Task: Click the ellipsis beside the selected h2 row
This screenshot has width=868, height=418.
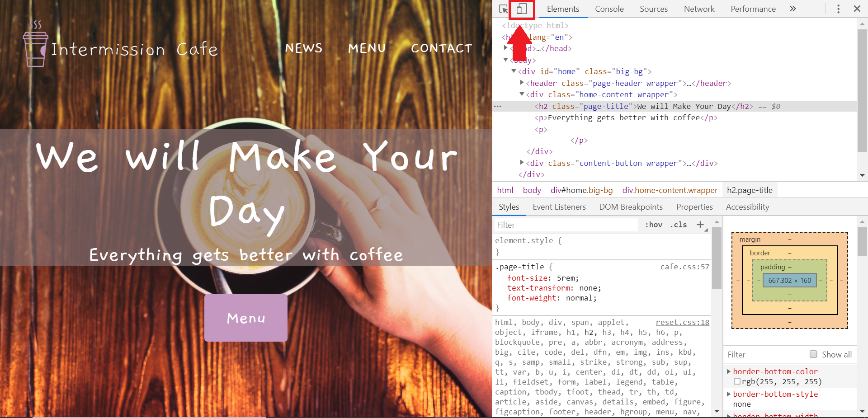Action: (x=498, y=107)
